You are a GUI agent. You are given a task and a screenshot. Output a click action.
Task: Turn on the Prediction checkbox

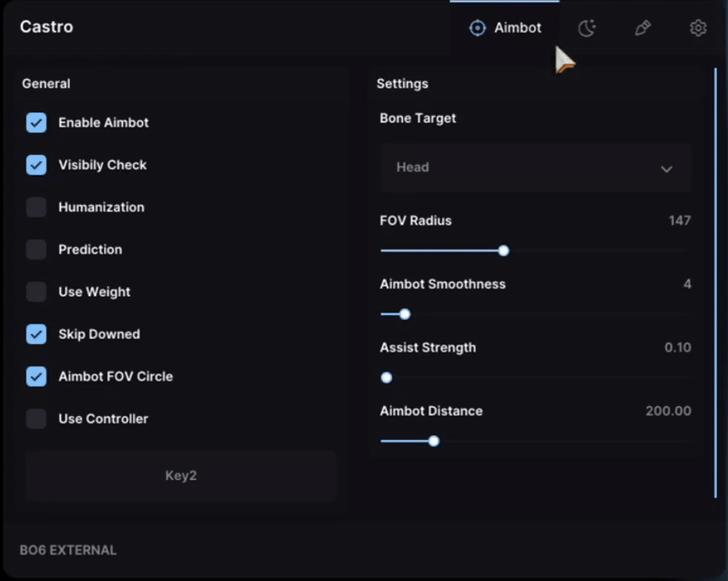click(36, 250)
